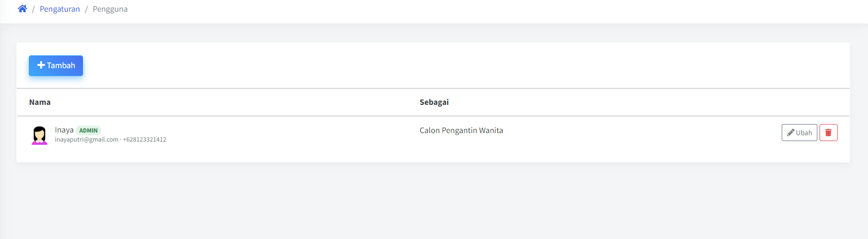Click the plus icon inside Tambah
Image resolution: width=868 pixels, height=239 pixels.
coord(41,65)
